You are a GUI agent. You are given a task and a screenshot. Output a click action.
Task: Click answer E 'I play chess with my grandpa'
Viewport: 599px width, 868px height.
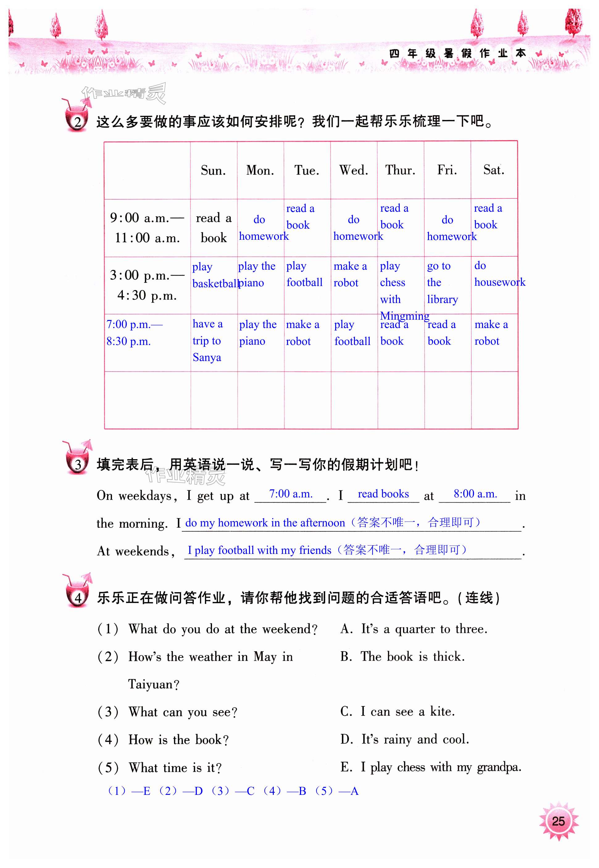tap(431, 767)
